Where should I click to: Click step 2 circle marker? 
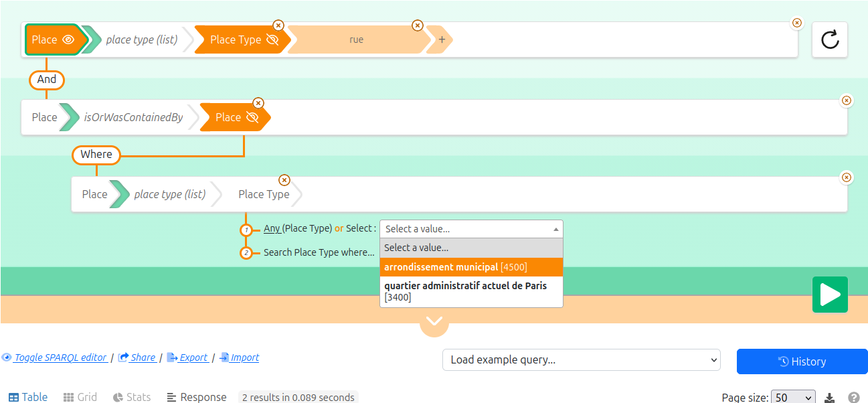(x=246, y=253)
